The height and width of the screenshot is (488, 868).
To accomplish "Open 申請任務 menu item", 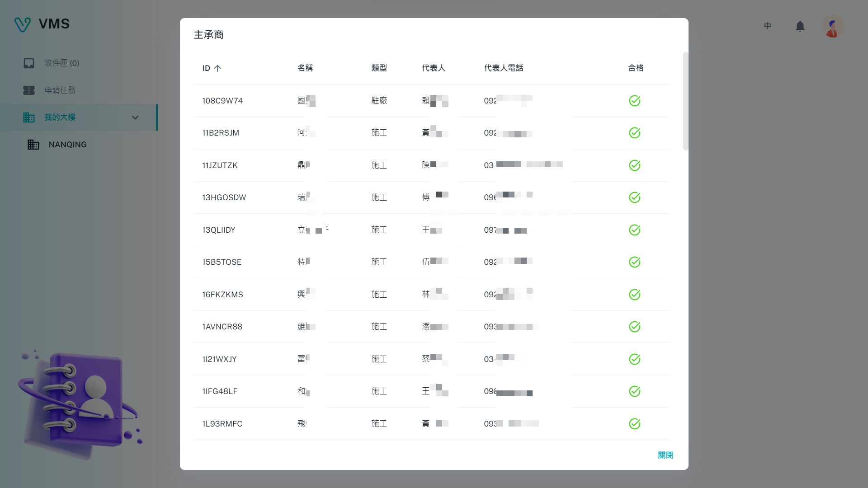I will tap(60, 90).
